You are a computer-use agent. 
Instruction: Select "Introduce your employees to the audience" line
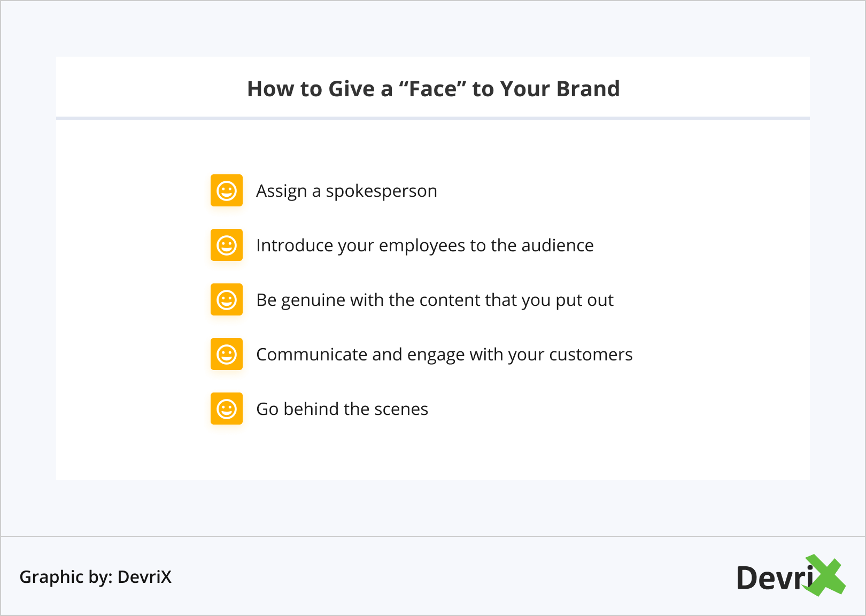[424, 245]
